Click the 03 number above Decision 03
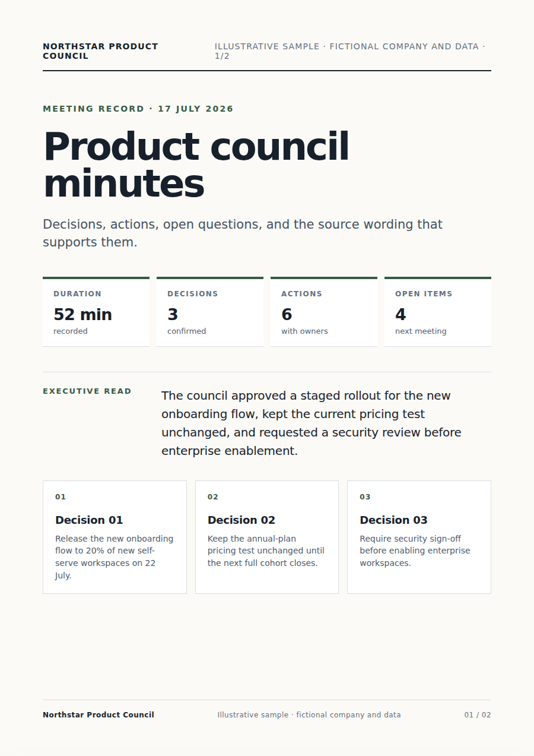The width and height of the screenshot is (534, 756). point(365,497)
